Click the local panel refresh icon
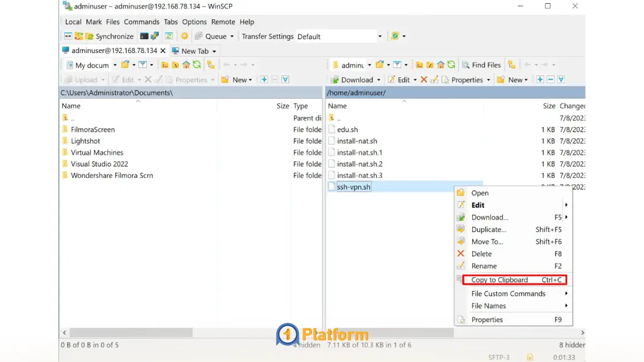This screenshot has width=644, height=362. [196, 65]
